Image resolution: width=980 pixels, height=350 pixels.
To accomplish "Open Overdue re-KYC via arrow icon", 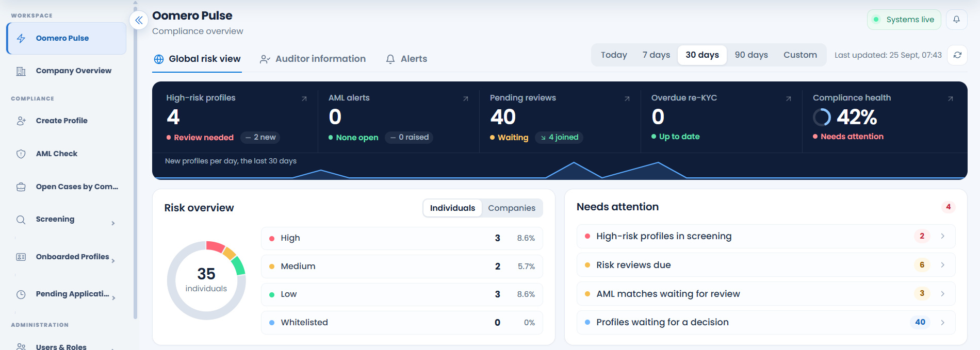I will coord(789,98).
